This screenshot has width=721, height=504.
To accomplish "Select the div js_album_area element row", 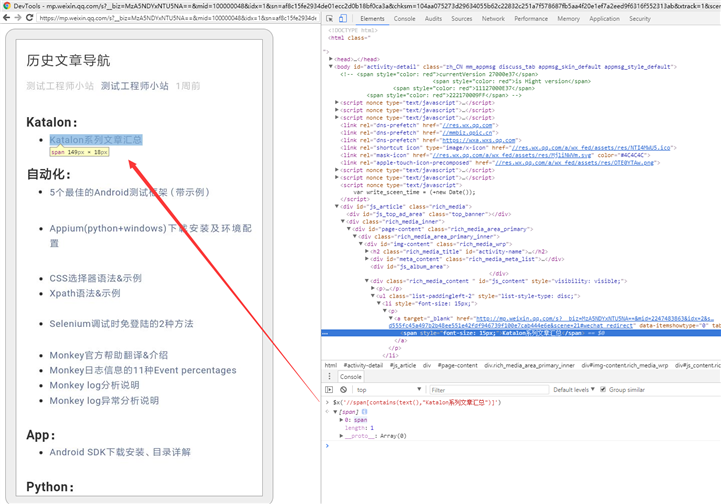I will [x=409, y=267].
